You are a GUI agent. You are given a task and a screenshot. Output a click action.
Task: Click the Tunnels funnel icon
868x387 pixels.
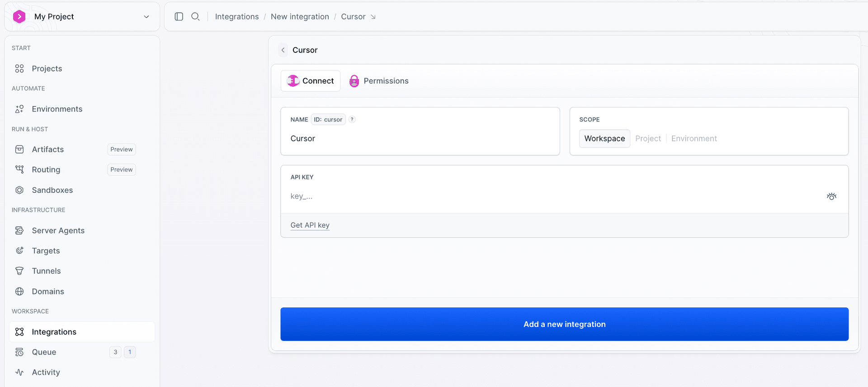19,271
